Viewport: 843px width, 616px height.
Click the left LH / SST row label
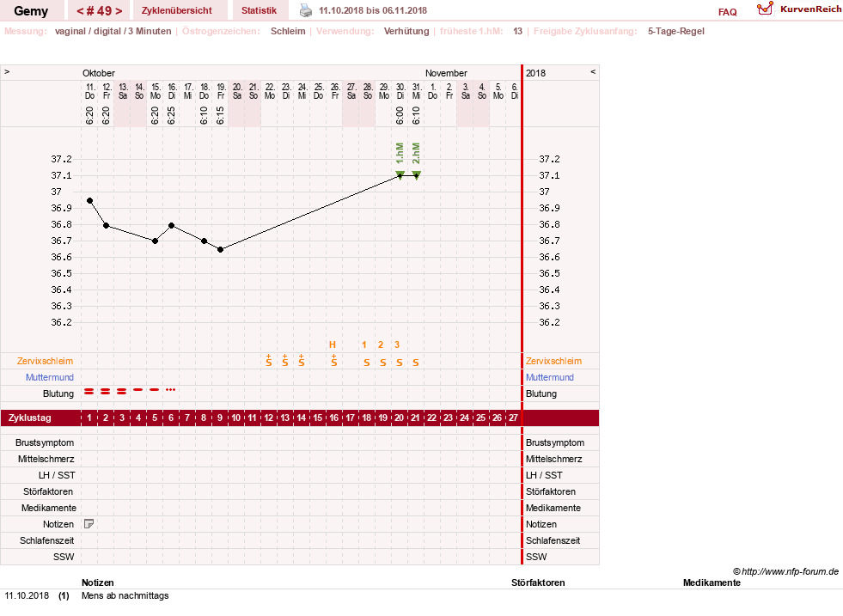(57, 475)
